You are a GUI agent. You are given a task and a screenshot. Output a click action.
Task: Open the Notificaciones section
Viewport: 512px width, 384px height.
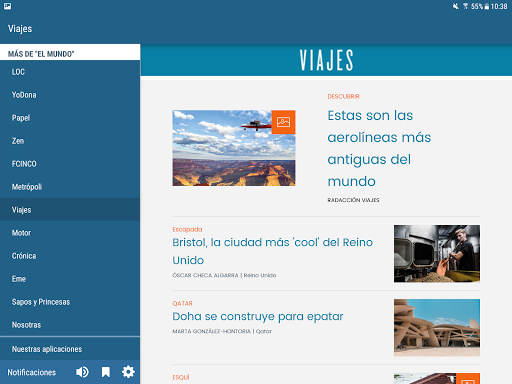[x=32, y=372]
